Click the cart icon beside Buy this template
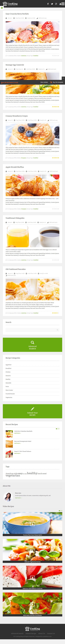 pyautogui.click(x=51, y=82)
